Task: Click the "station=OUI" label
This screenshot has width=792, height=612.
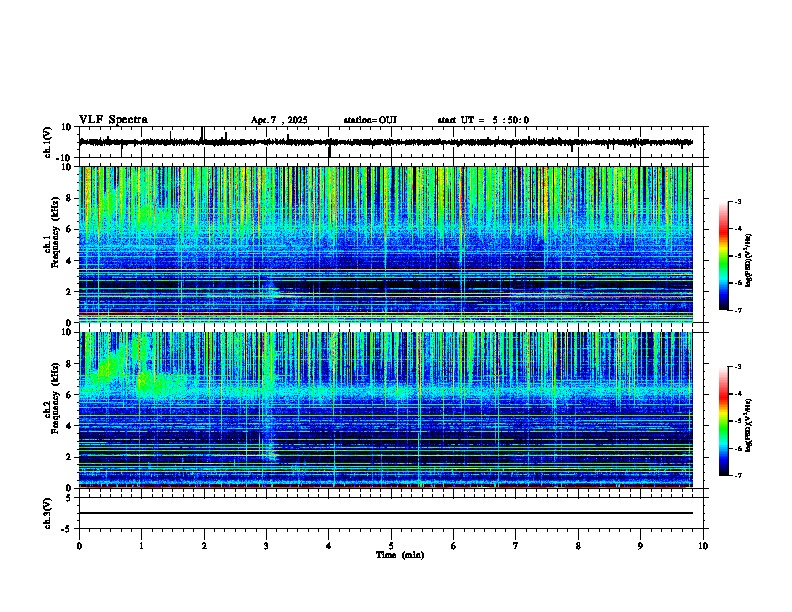Action: (370, 120)
